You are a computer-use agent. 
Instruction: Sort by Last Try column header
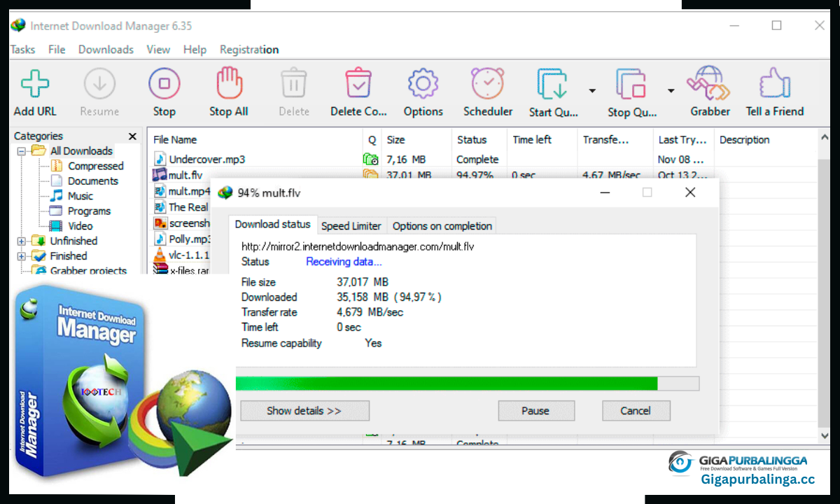(683, 140)
